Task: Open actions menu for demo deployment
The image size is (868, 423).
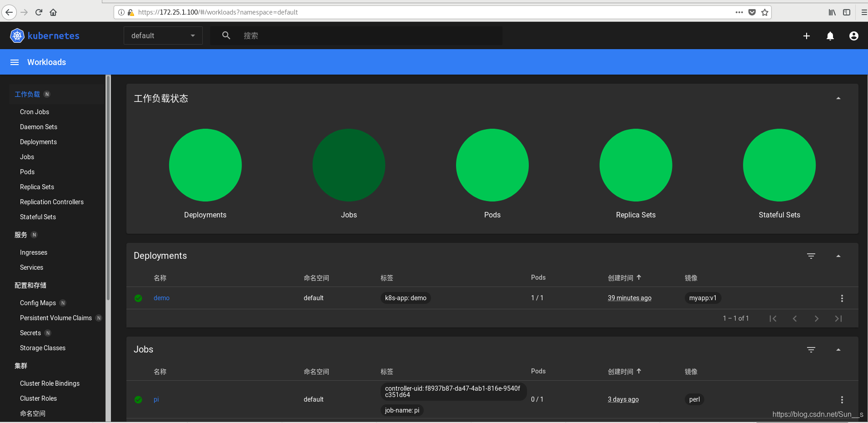Action: click(842, 298)
